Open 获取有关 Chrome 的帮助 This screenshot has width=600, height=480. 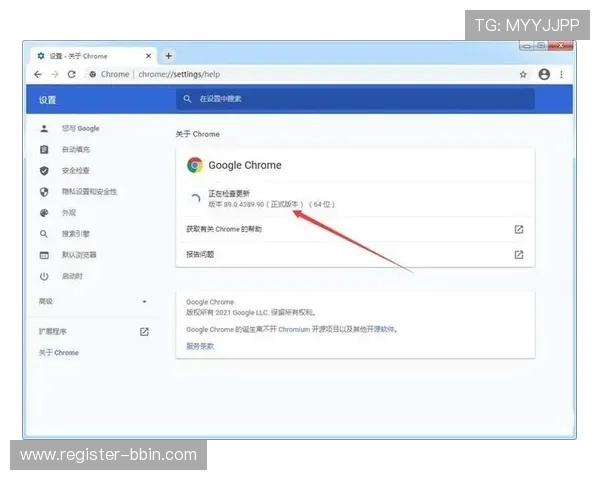pyautogui.click(x=355, y=229)
